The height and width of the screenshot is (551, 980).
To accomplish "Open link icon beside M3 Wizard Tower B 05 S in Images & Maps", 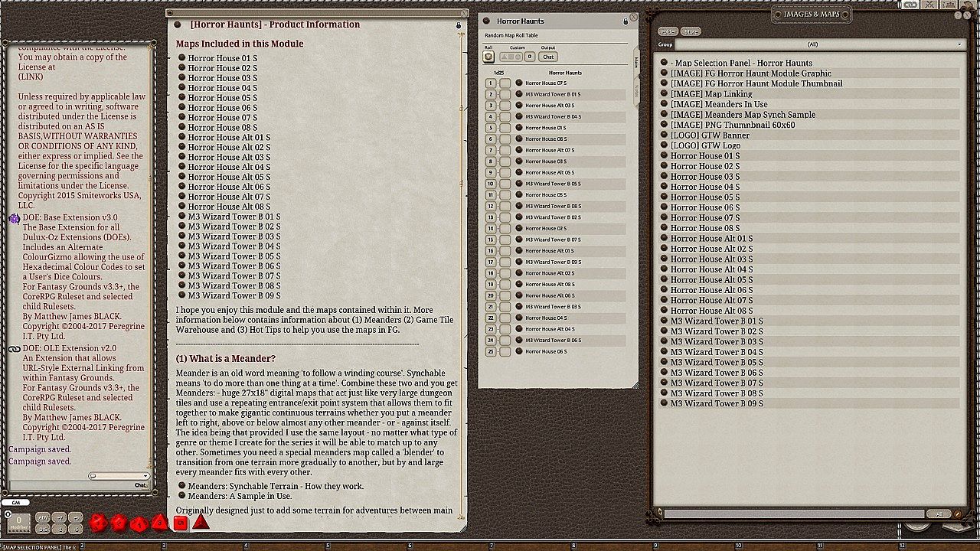I will (664, 362).
